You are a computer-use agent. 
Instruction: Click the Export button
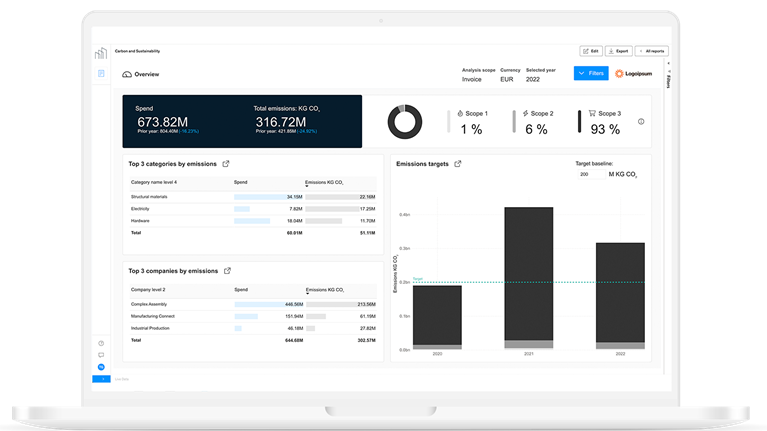[x=618, y=50]
